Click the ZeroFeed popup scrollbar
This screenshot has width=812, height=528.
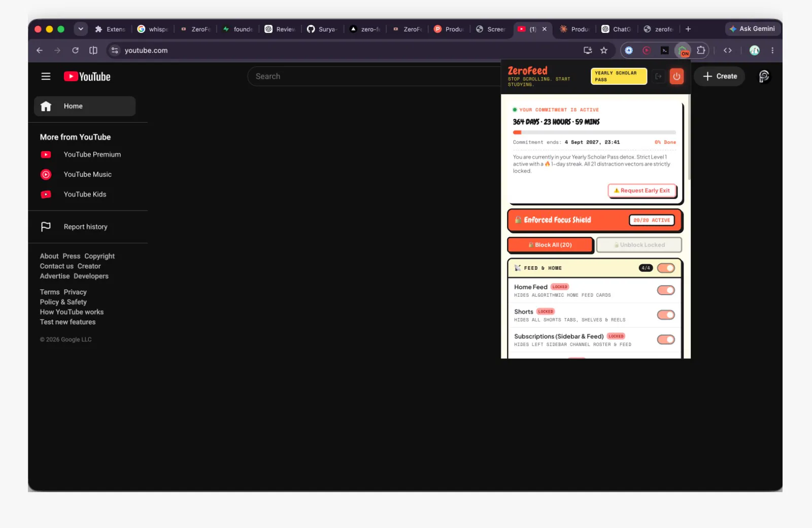689,137
